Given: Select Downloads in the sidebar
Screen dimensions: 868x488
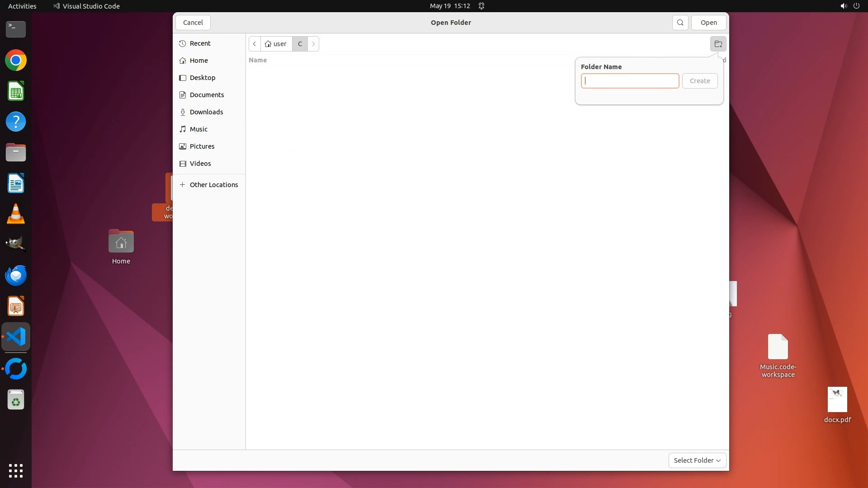Looking at the screenshot, I should pyautogui.click(x=206, y=112).
